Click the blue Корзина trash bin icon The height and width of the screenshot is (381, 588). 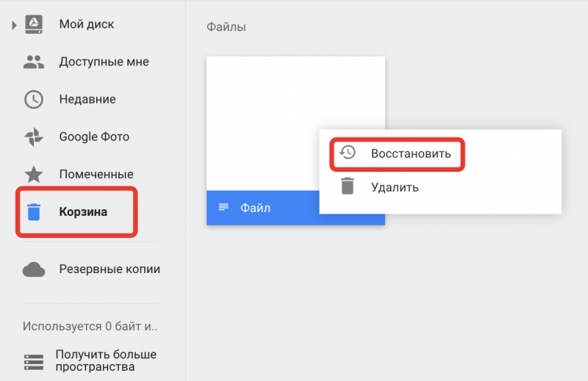34,212
